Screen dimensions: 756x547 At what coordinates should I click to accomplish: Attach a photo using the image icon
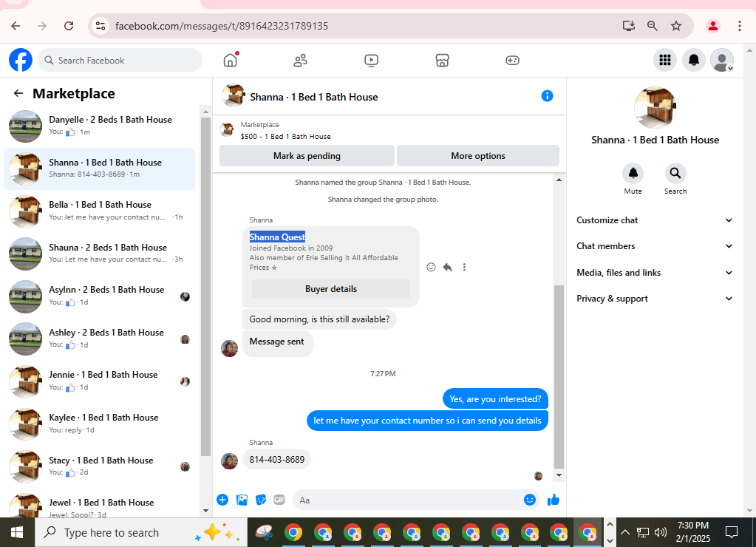coord(242,500)
